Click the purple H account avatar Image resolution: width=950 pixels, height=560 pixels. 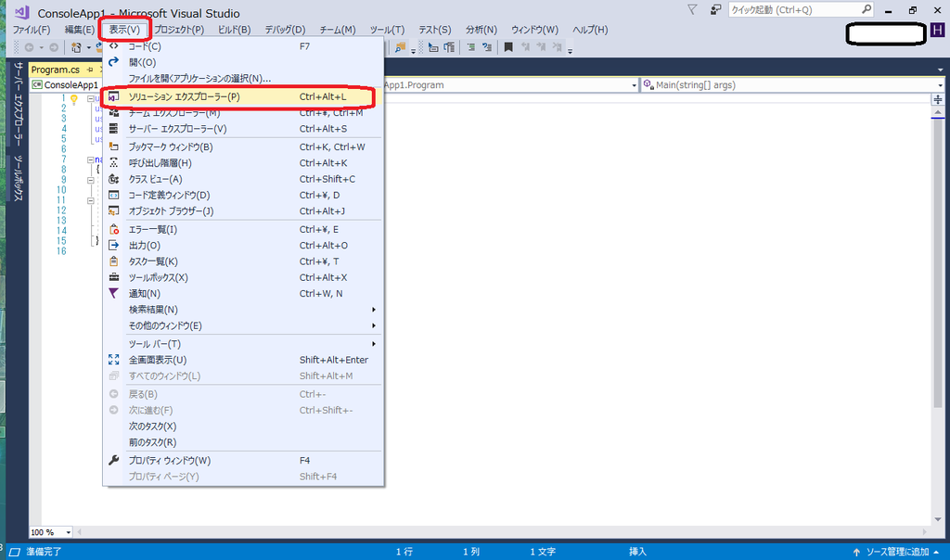tap(937, 31)
